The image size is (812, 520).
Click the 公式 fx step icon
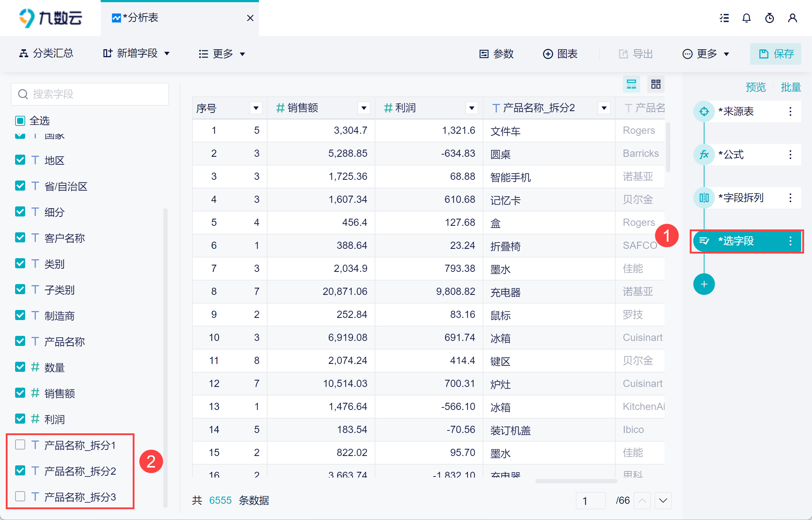704,155
